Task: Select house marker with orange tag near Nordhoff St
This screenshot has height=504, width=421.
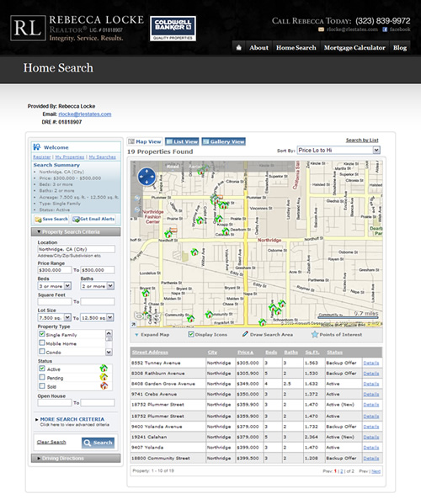Action: coord(168,233)
